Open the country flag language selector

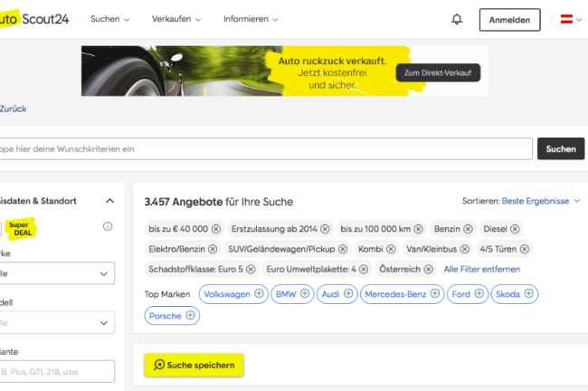point(571,19)
